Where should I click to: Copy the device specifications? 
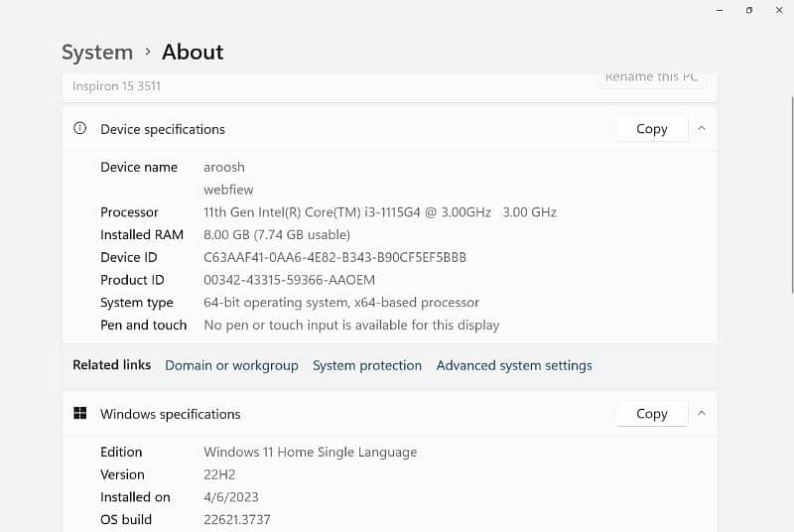(651, 129)
